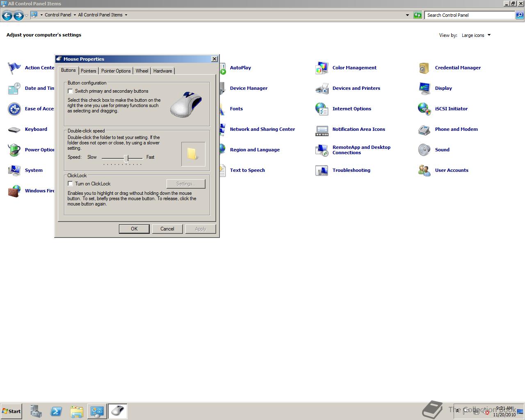The height and width of the screenshot is (420, 525).
Task: Launch Windows PowerShell from the taskbar
Action: (56, 411)
